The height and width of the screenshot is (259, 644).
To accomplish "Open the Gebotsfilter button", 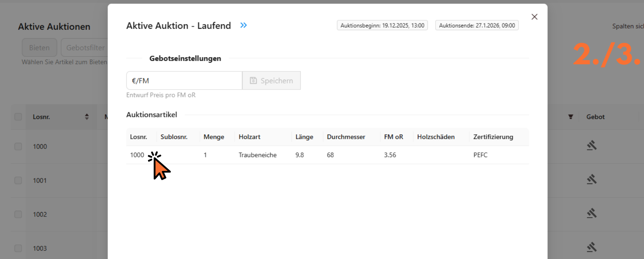I will pos(85,48).
